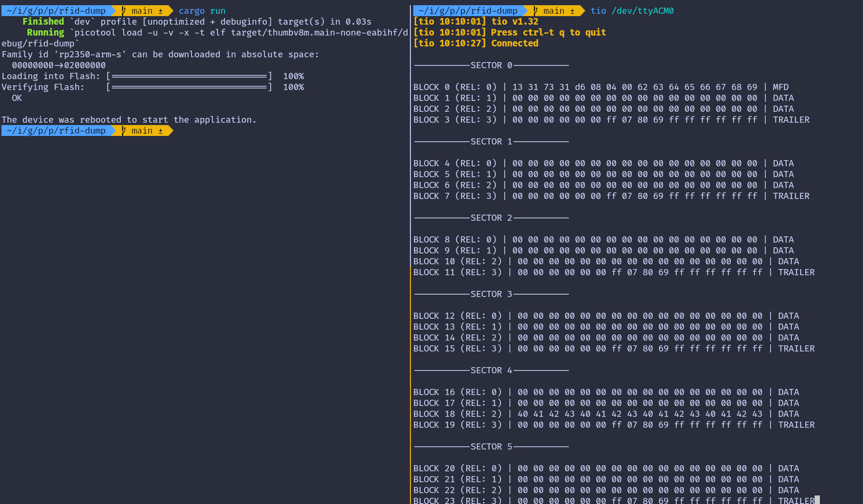Image resolution: width=863 pixels, height=504 pixels.
Task: Click the Loading into Flash progress bar
Action: point(189,76)
